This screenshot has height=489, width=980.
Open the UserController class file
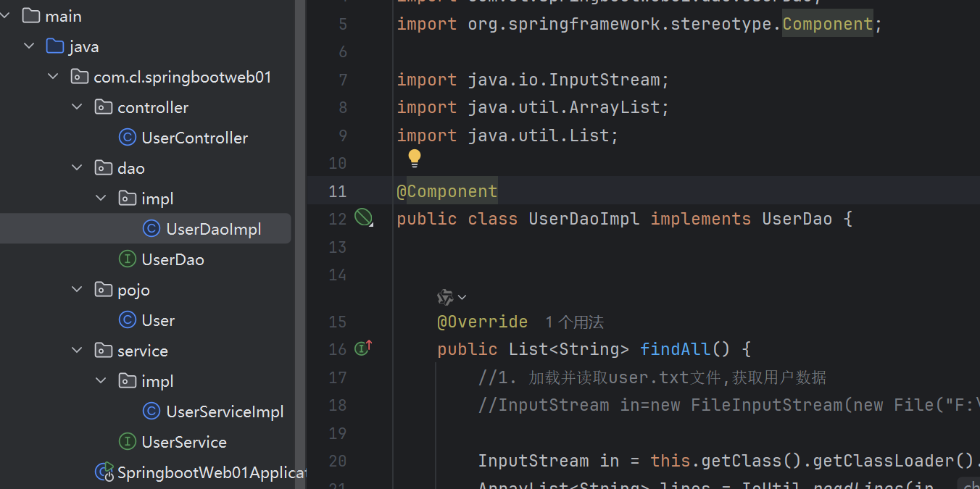(194, 138)
